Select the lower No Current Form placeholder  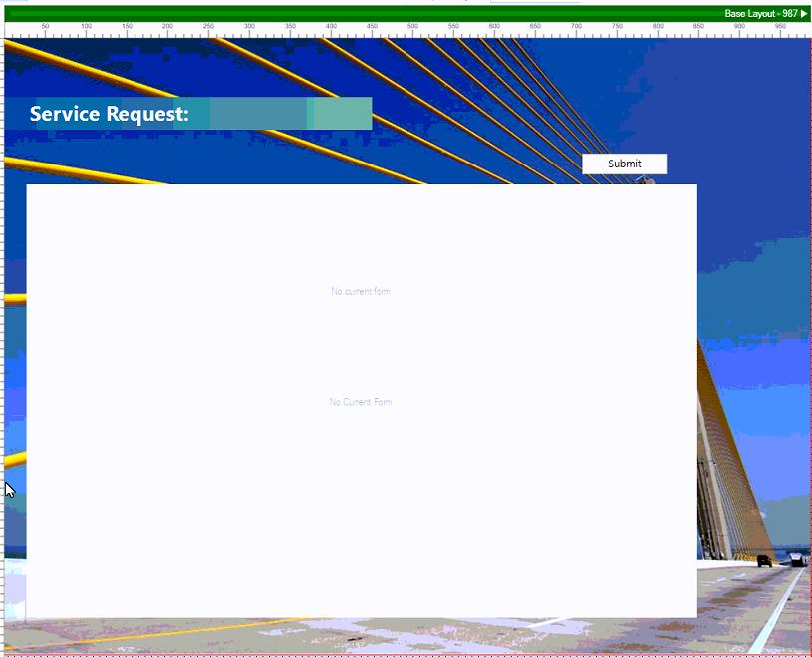coord(360,401)
